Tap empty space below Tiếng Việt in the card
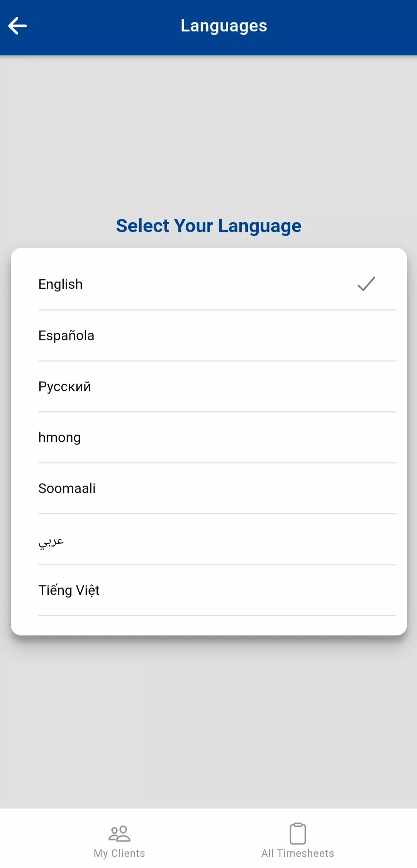Viewport: 417px width, 868px height. point(208,626)
